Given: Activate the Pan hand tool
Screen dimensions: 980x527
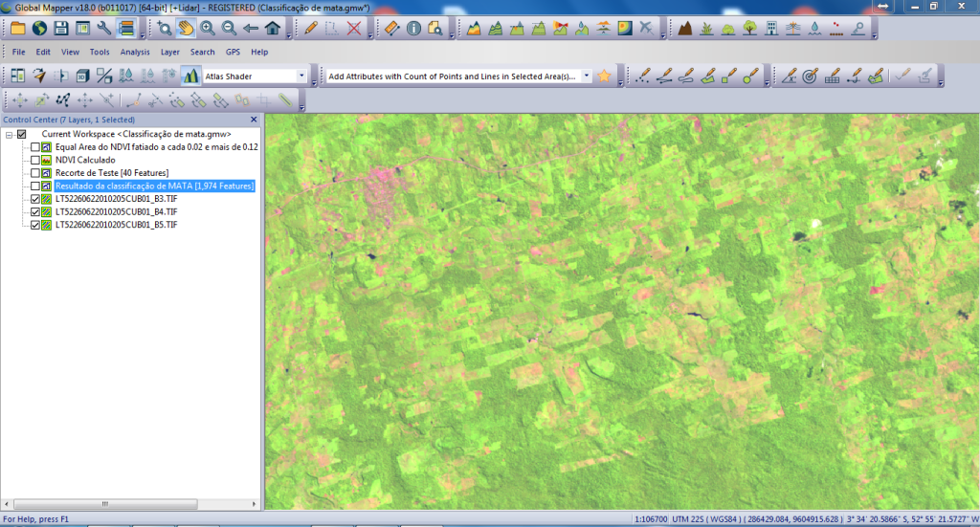Looking at the screenshot, I should [x=186, y=28].
